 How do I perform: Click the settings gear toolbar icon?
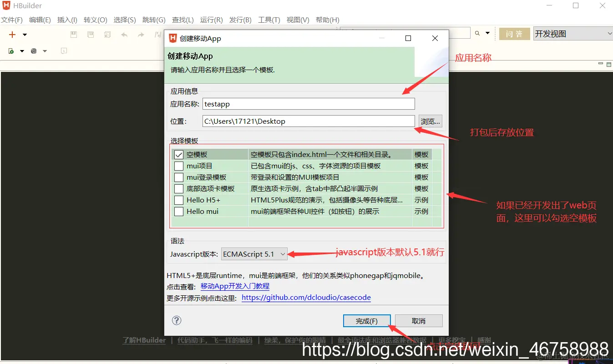click(33, 51)
